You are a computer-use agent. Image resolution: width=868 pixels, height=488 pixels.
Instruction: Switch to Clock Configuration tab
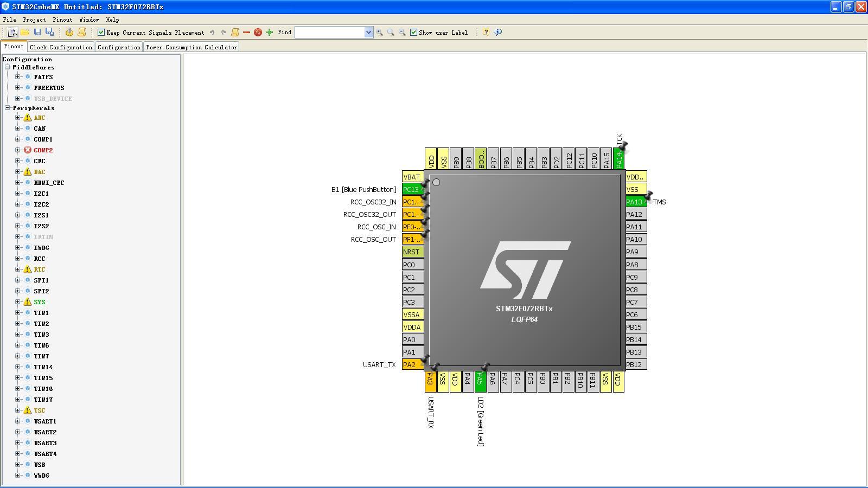click(x=61, y=47)
